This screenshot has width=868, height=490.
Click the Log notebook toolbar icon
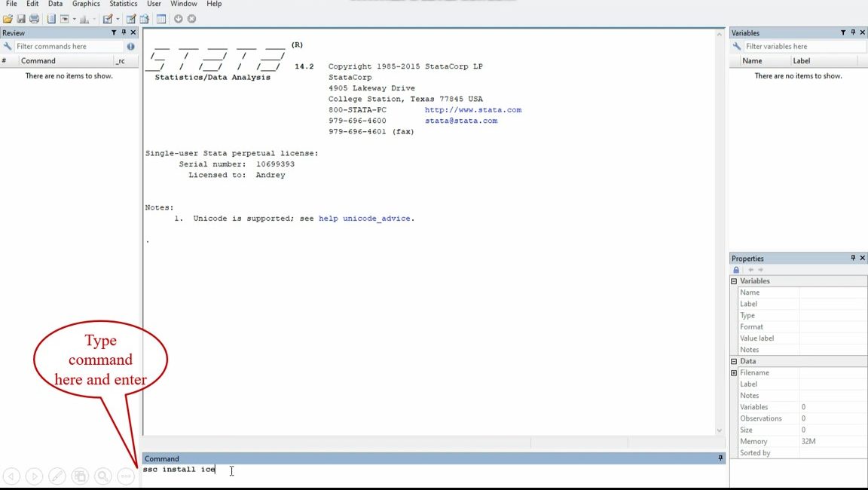[51, 19]
